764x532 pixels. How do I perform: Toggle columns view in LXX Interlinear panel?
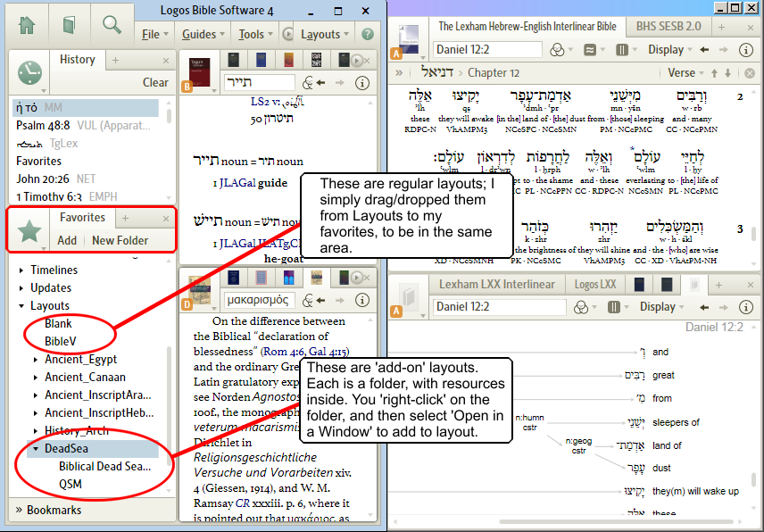tap(614, 307)
